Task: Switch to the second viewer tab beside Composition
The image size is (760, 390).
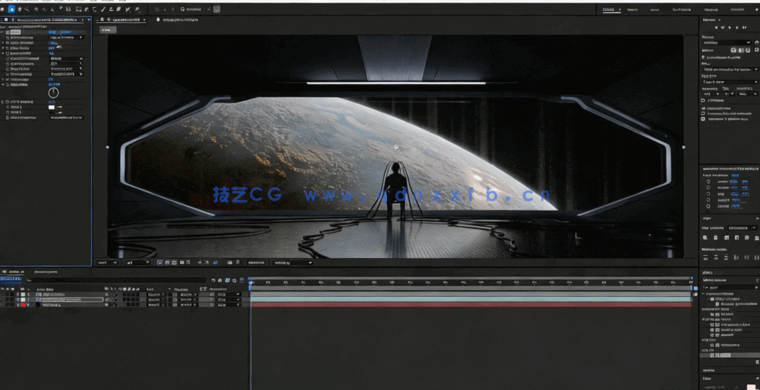Action: pos(178,20)
